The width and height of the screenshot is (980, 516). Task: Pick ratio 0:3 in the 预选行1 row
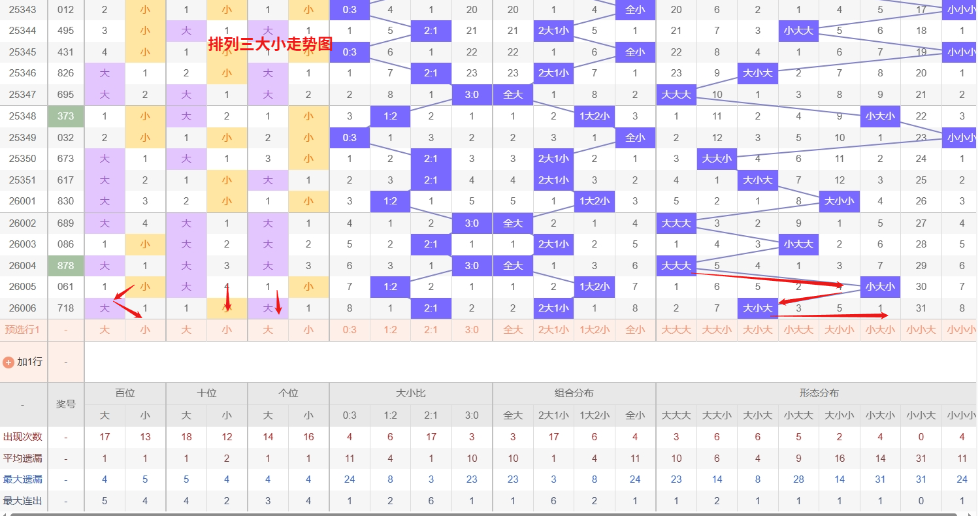[350, 330]
